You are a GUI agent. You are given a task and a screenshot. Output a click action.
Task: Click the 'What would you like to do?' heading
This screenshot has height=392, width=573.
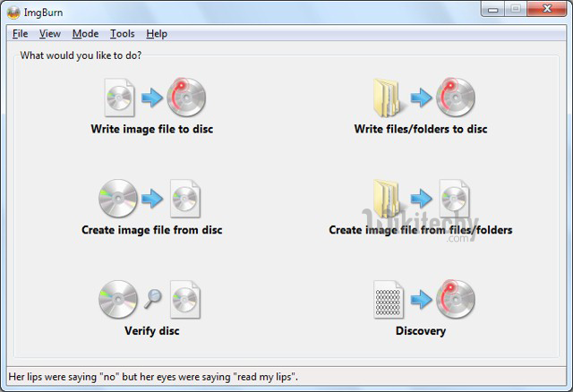[81, 55]
